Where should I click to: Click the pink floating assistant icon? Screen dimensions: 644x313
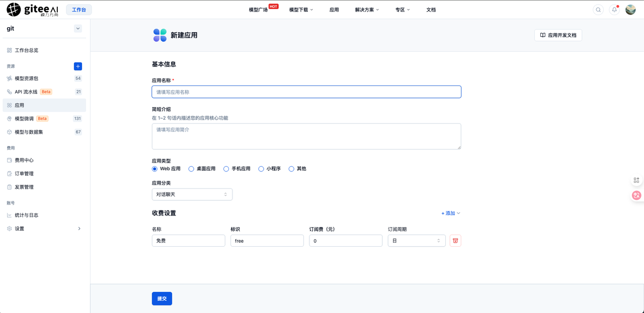coord(636,195)
